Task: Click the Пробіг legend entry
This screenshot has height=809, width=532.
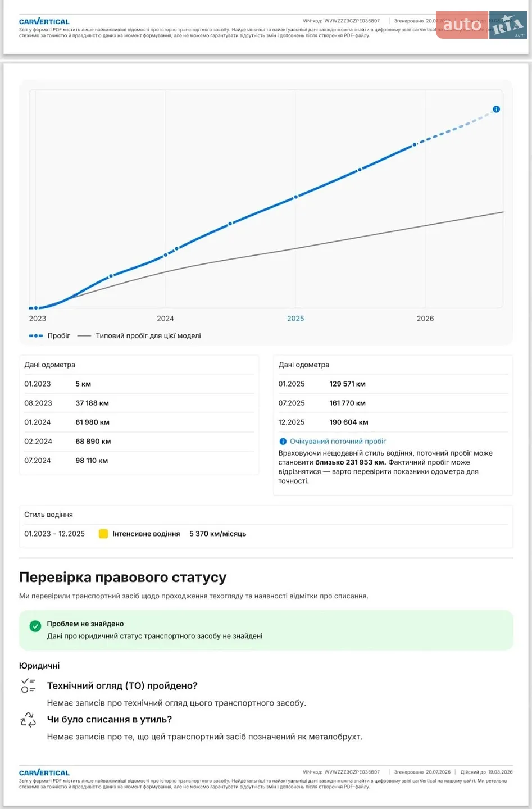Action: [x=49, y=335]
